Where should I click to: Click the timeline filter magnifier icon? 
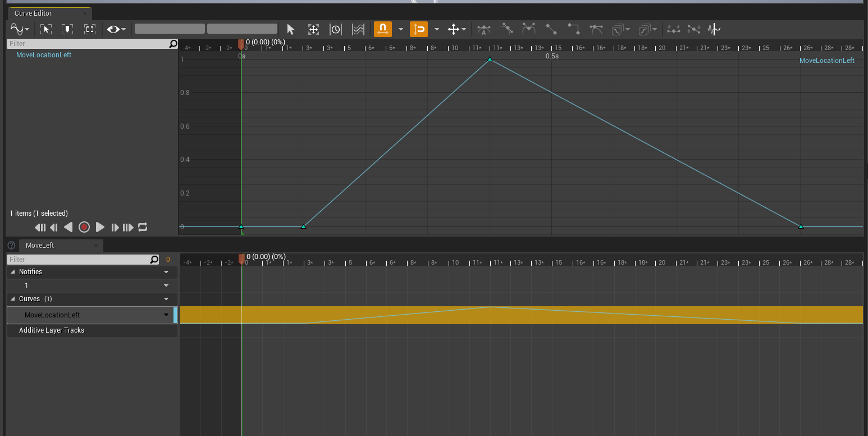[x=154, y=260]
